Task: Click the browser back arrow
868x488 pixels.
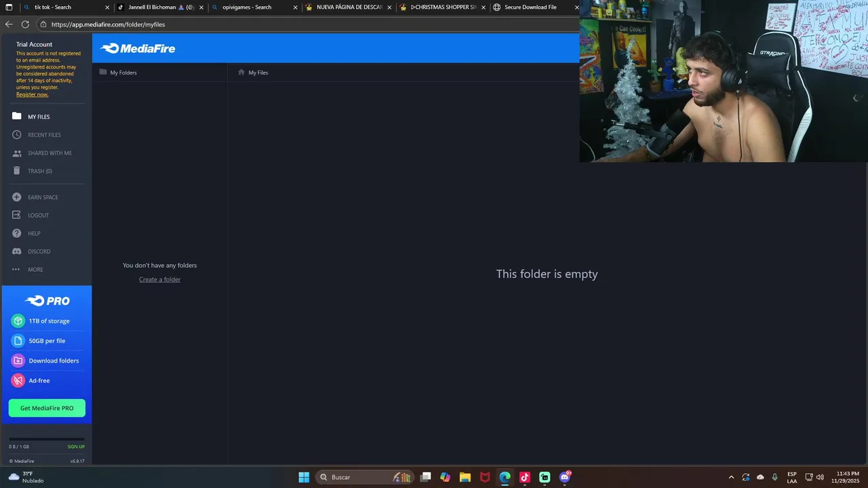Action: click(x=9, y=24)
